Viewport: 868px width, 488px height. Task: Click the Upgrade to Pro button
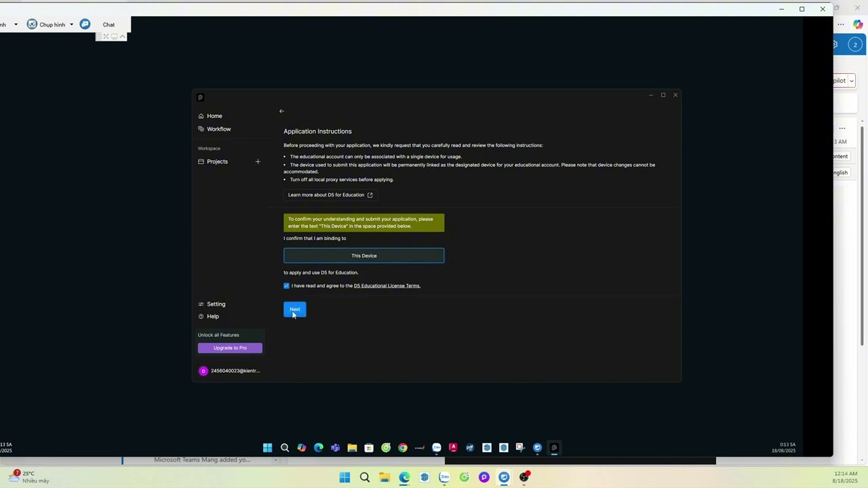pyautogui.click(x=230, y=348)
